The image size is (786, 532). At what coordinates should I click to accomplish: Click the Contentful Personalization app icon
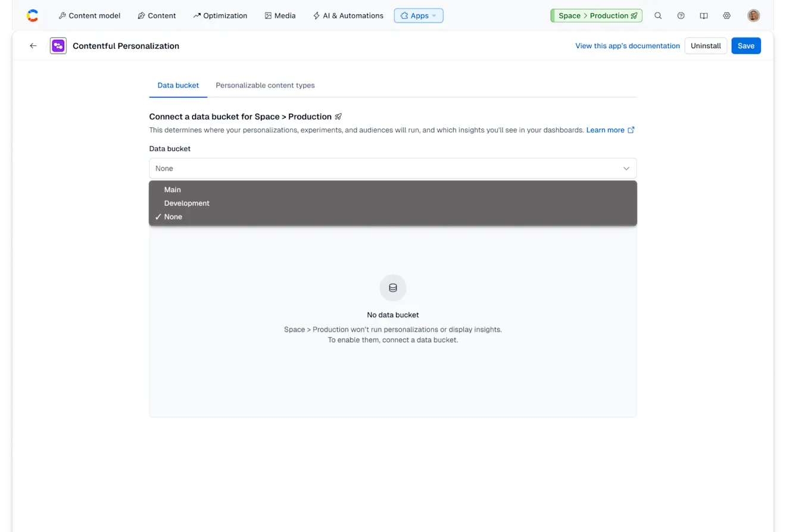58,45
